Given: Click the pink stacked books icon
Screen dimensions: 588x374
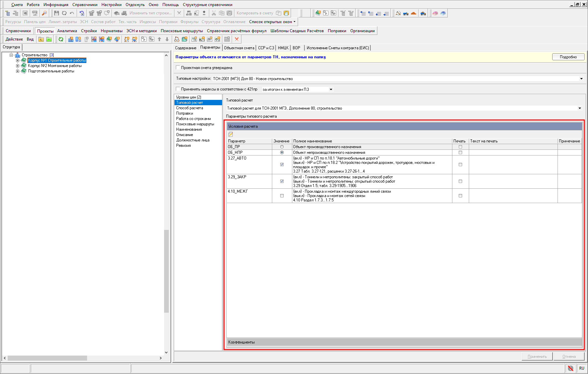Looking at the screenshot, I should click(435, 13).
